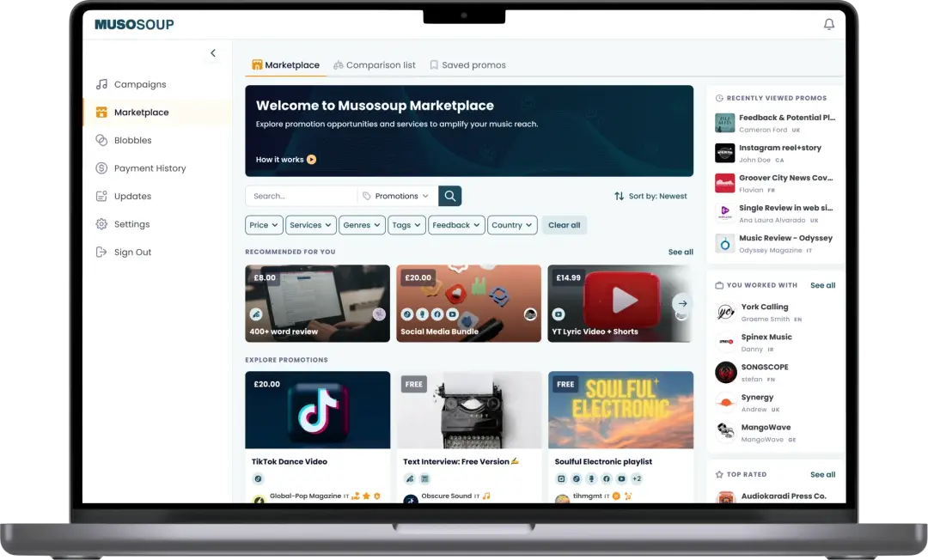
Task: Click the search magnifier button
Action: (x=449, y=196)
